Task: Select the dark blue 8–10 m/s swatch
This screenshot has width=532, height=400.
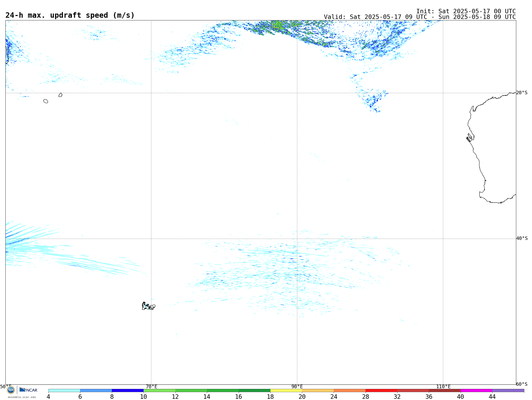Action: tap(128, 390)
